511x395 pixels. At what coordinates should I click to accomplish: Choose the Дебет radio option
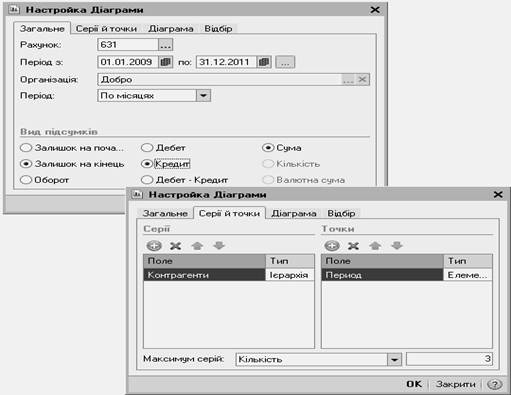click(x=163, y=148)
